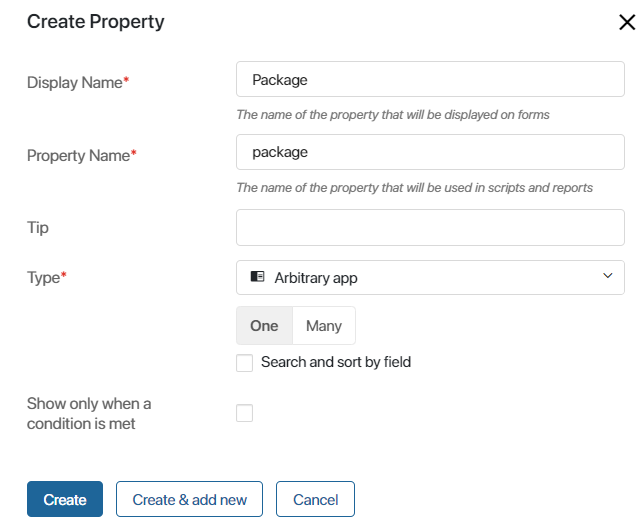
Task: Tick the Show only when condition checkbox
Action: pos(244,413)
